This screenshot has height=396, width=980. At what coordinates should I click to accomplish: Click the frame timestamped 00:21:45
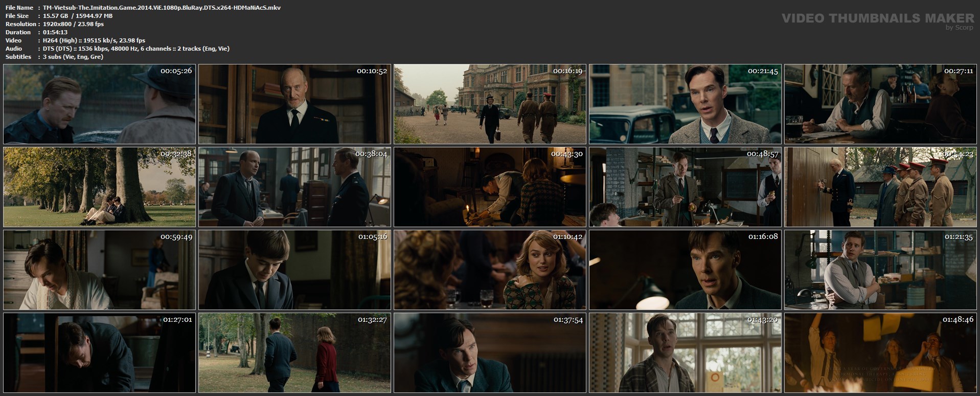tap(685, 104)
